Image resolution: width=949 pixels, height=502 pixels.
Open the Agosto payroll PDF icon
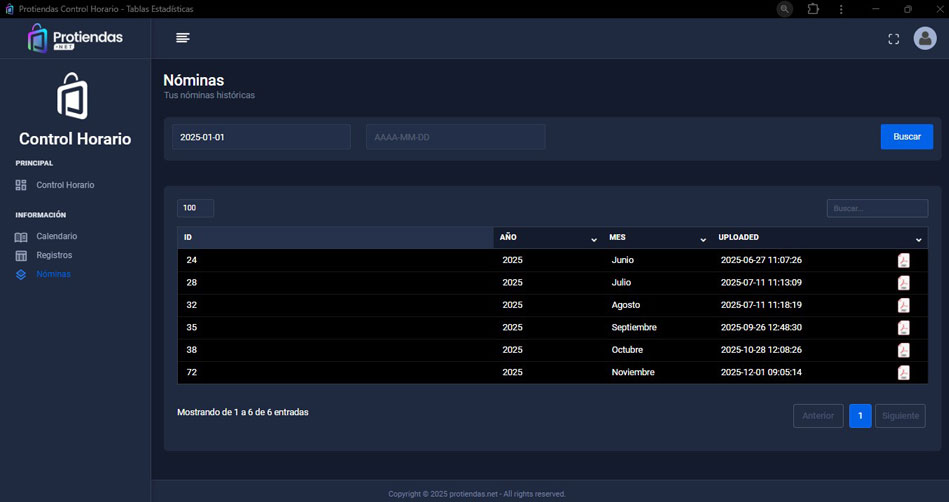pyautogui.click(x=903, y=305)
